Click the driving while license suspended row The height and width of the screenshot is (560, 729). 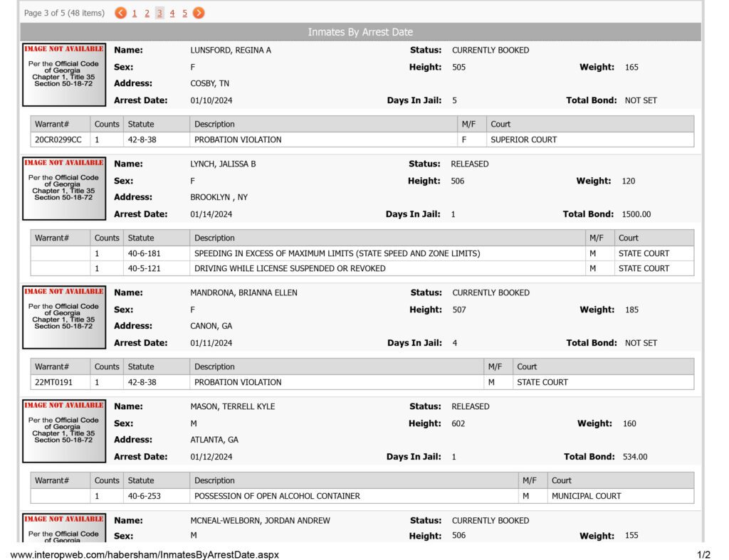[362, 268]
